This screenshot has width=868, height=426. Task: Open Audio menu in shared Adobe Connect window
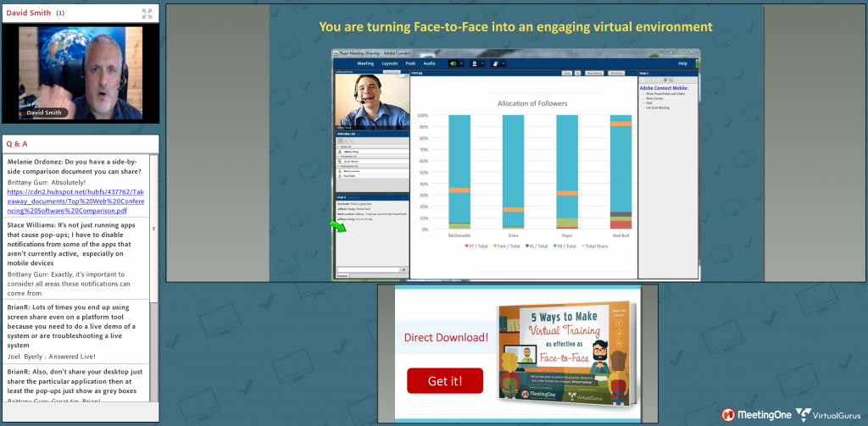point(429,63)
